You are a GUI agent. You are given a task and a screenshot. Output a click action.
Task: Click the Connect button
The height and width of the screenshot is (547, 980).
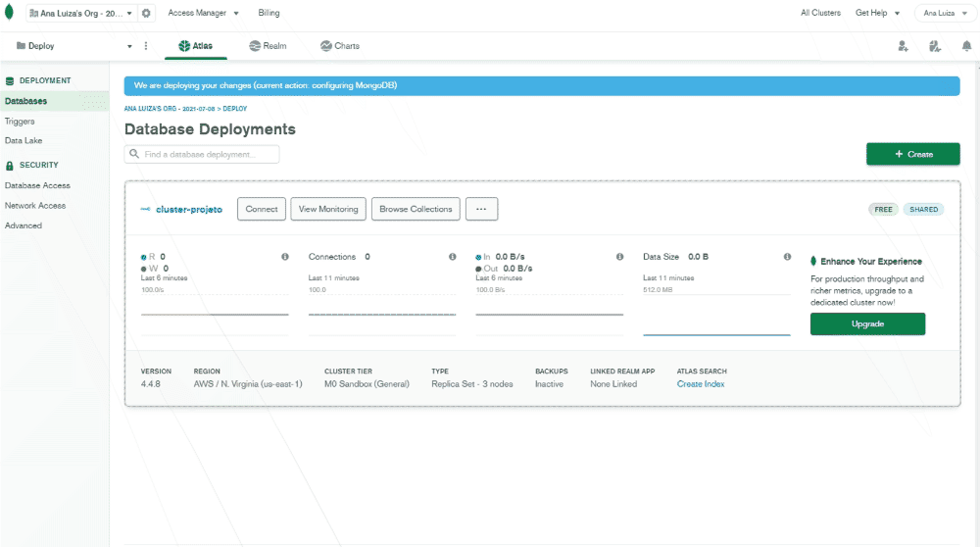[x=262, y=209]
